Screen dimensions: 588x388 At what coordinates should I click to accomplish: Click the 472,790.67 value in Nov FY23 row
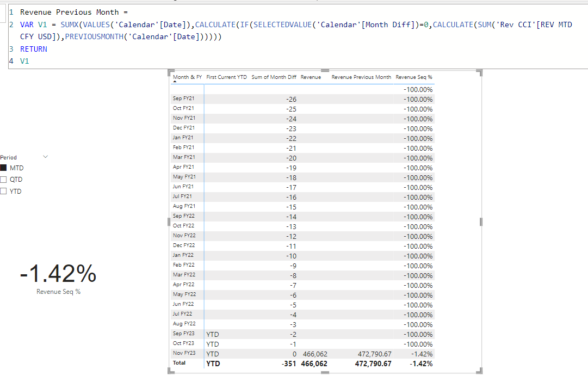[374, 354]
